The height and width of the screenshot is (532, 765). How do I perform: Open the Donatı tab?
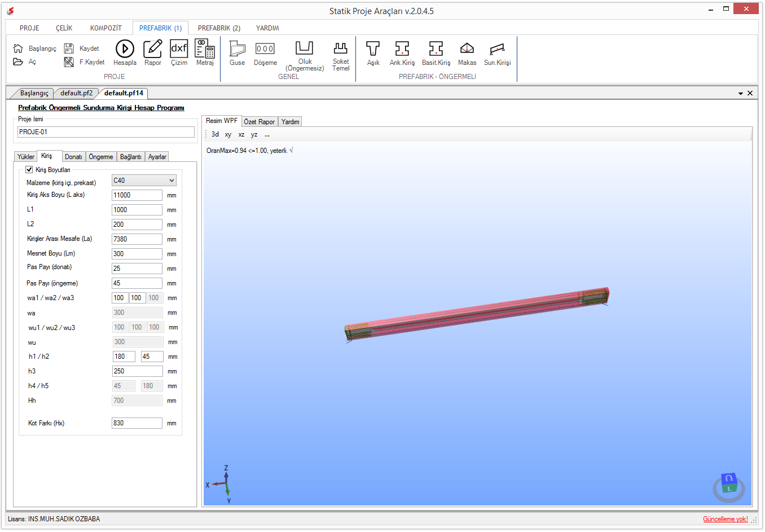point(73,157)
